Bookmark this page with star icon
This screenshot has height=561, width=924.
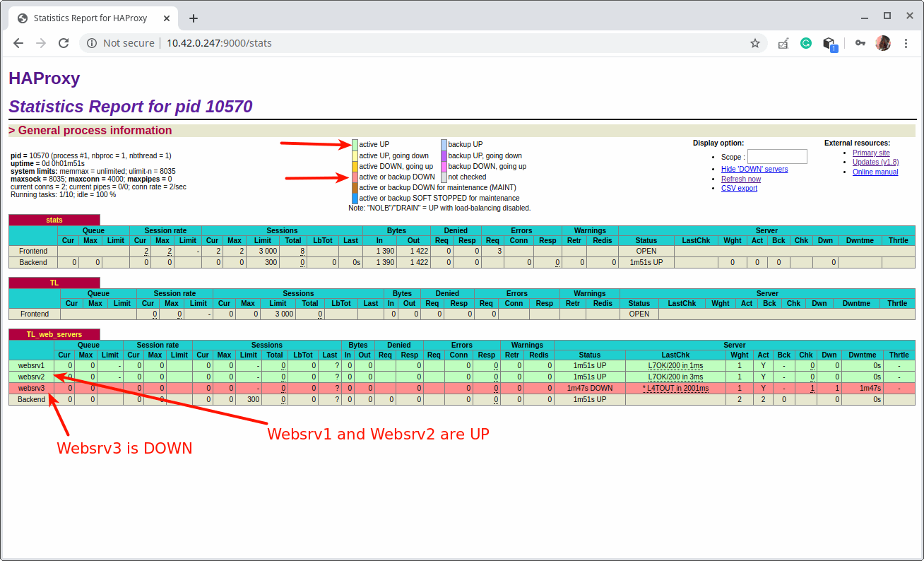tap(755, 43)
